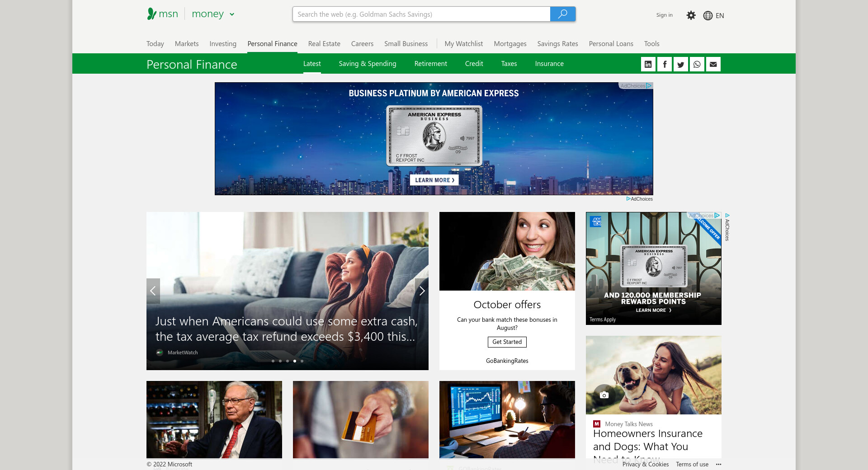Advance carousel with next arrow
The image size is (868, 470).
point(421,291)
